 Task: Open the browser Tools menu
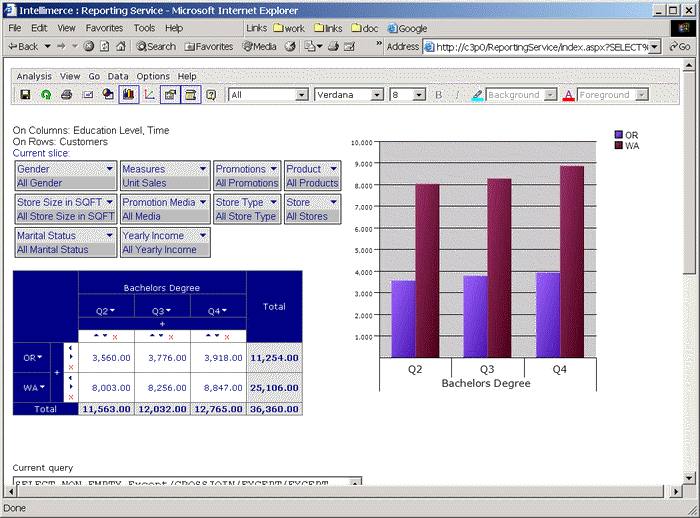click(x=144, y=28)
